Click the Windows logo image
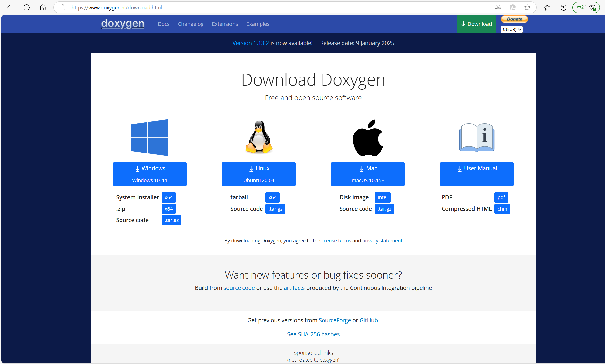605x364 pixels. 150,137
